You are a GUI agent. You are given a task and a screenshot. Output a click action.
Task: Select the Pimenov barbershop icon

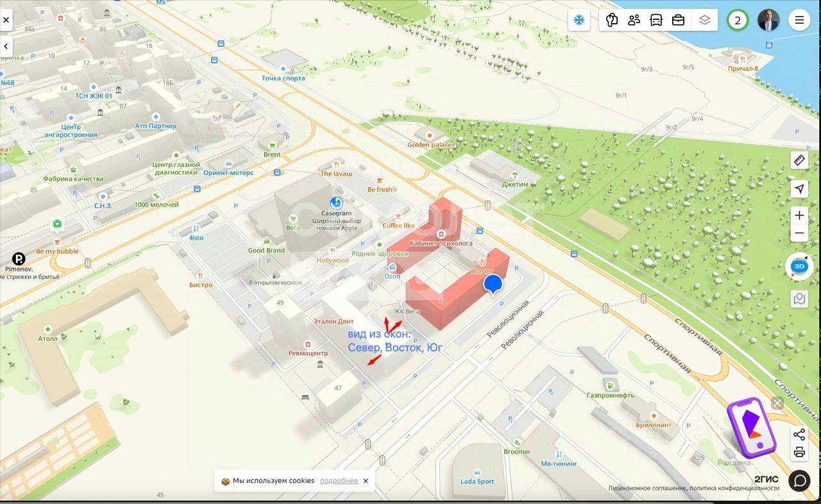(x=19, y=259)
